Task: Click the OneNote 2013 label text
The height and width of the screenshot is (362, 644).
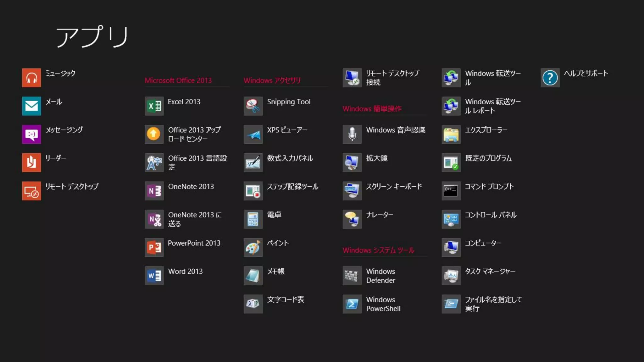Action: point(191,186)
